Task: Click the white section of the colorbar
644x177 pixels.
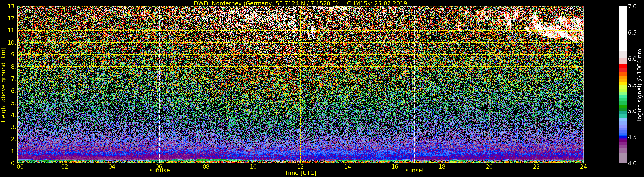Action: coord(623,29)
